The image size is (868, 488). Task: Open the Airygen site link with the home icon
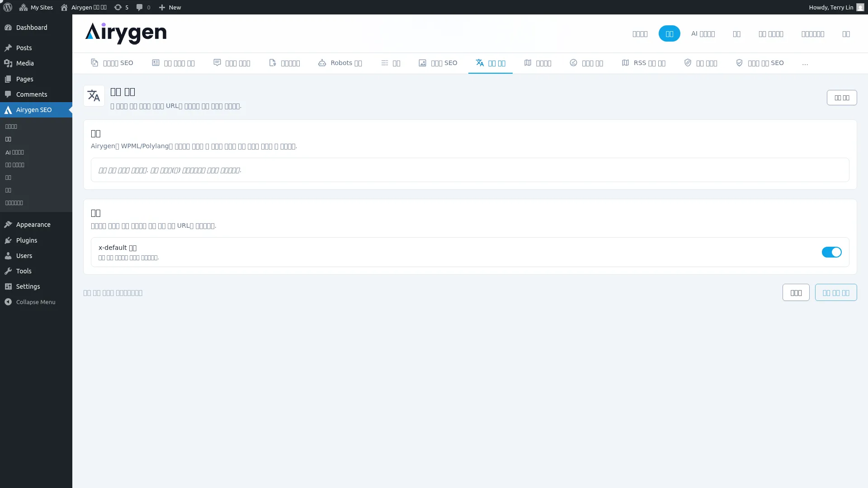click(x=84, y=7)
